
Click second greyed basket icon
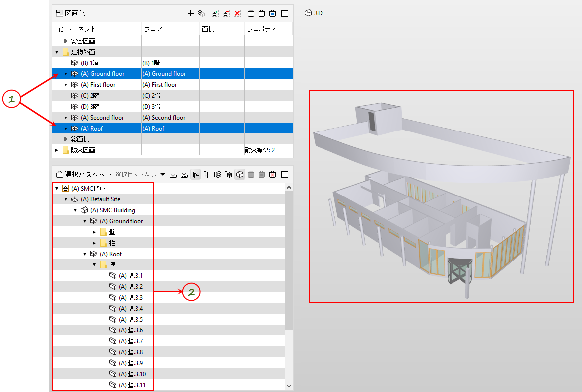[x=261, y=174]
